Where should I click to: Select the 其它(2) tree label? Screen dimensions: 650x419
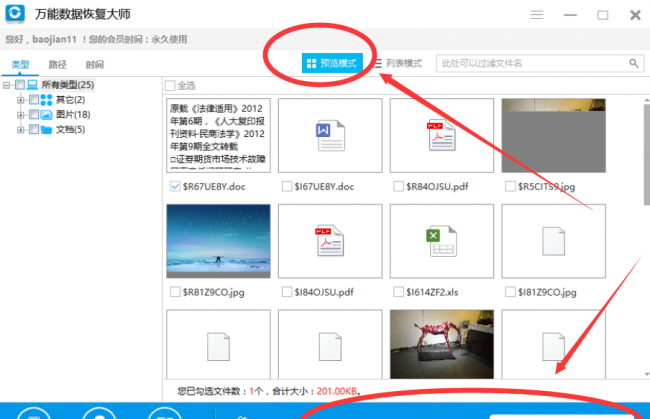tap(70, 100)
